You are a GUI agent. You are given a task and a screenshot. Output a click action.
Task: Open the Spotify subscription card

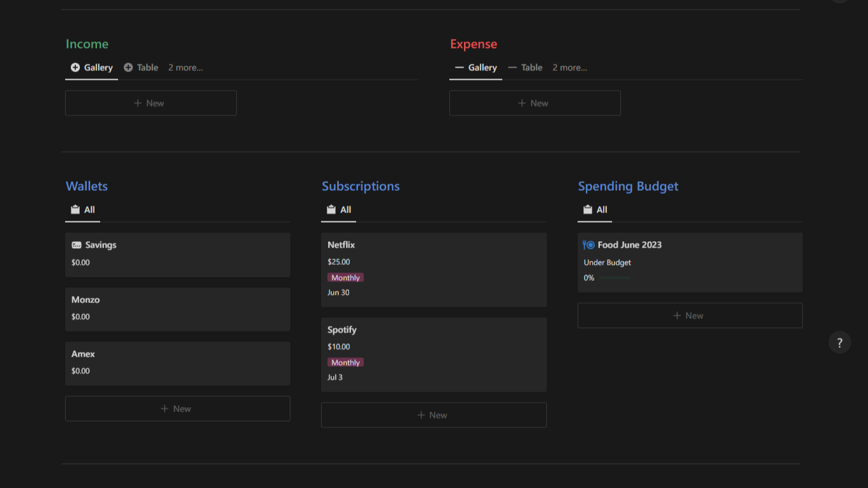pyautogui.click(x=434, y=355)
